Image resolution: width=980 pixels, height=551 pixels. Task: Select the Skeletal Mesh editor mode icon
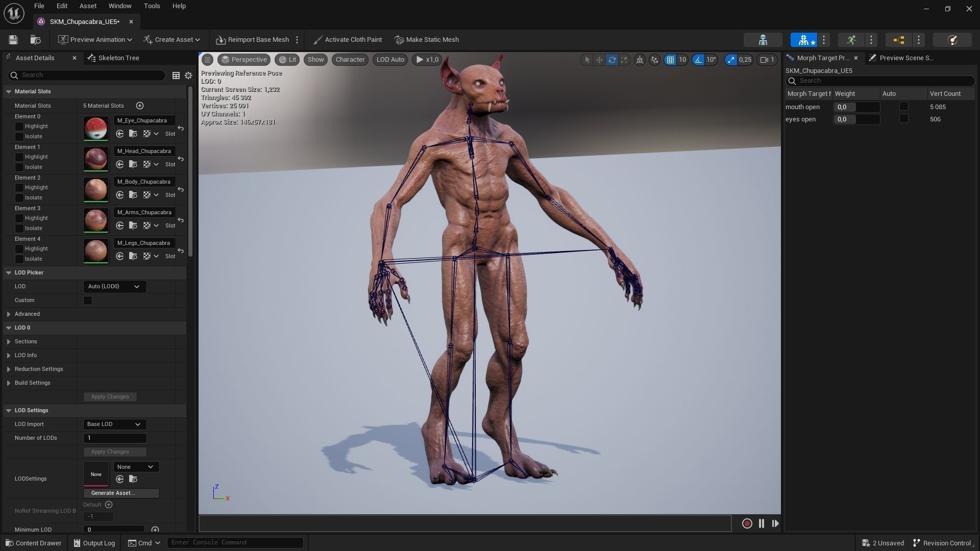[803, 40]
